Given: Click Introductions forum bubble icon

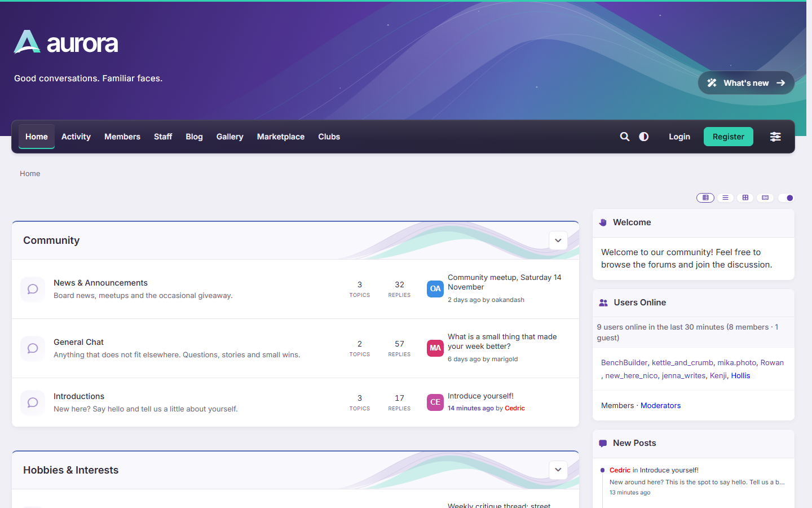Looking at the screenshot, I should pyautogui.click(x=33, y=402).
